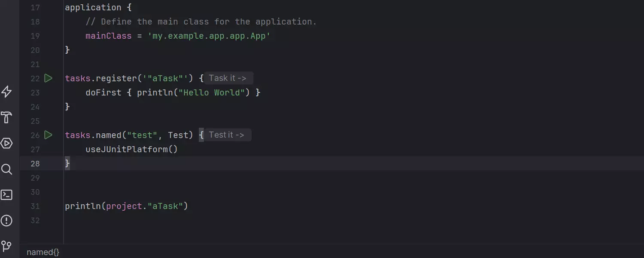644x258 pixels.
Task: Click the useJUnitPlatform() method call
Action: [x=131, y=149]
